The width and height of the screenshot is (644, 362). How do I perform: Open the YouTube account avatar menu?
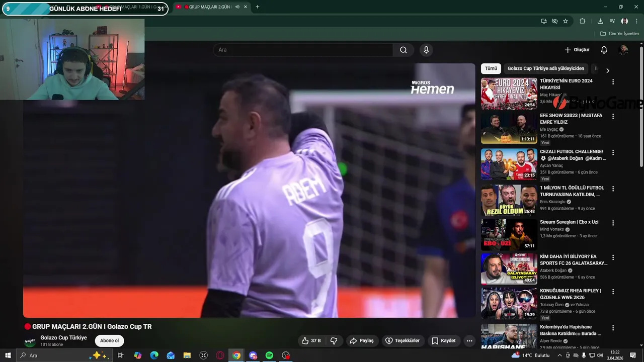click(623, 50)
